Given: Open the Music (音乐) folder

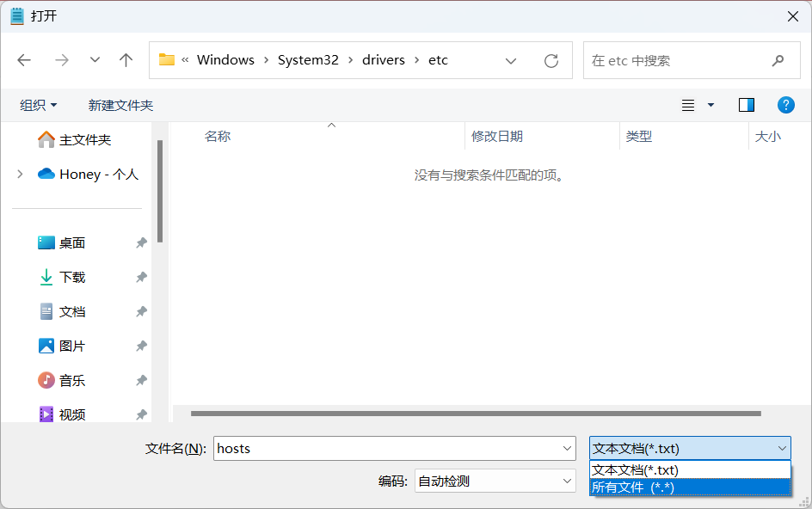Looking at the screenshot, I should [72, 381].
